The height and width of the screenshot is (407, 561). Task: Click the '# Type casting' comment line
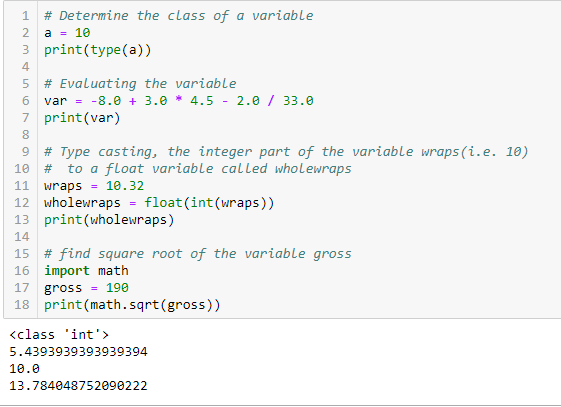[x=286, y=152]
